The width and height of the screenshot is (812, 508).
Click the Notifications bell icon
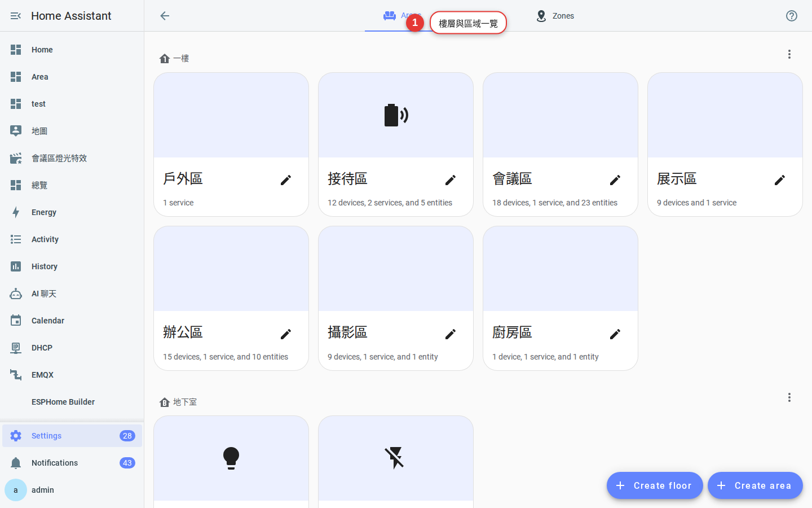point(16,463)
